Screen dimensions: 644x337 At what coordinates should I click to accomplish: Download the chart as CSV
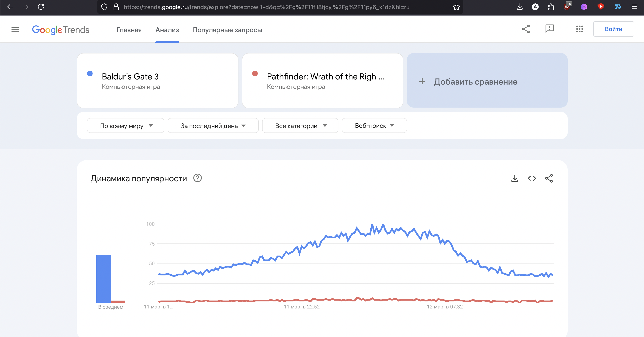point(515,178)
